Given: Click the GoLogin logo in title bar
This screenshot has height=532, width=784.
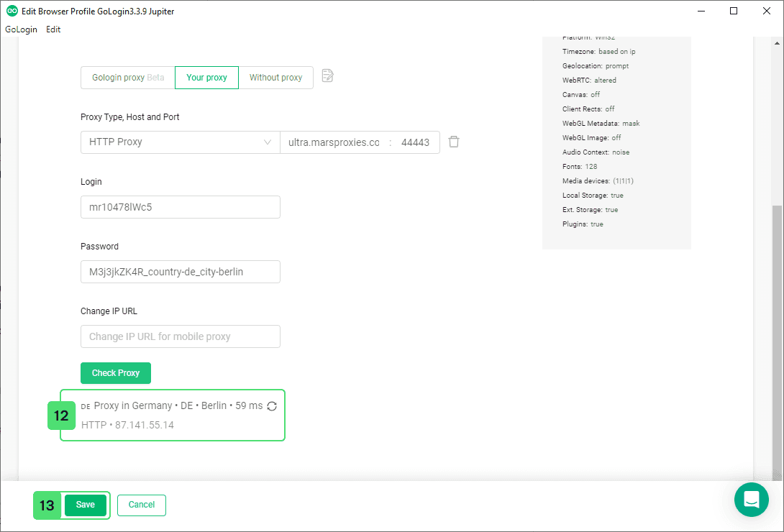Looking at the screenshot, I should (12, 11).
